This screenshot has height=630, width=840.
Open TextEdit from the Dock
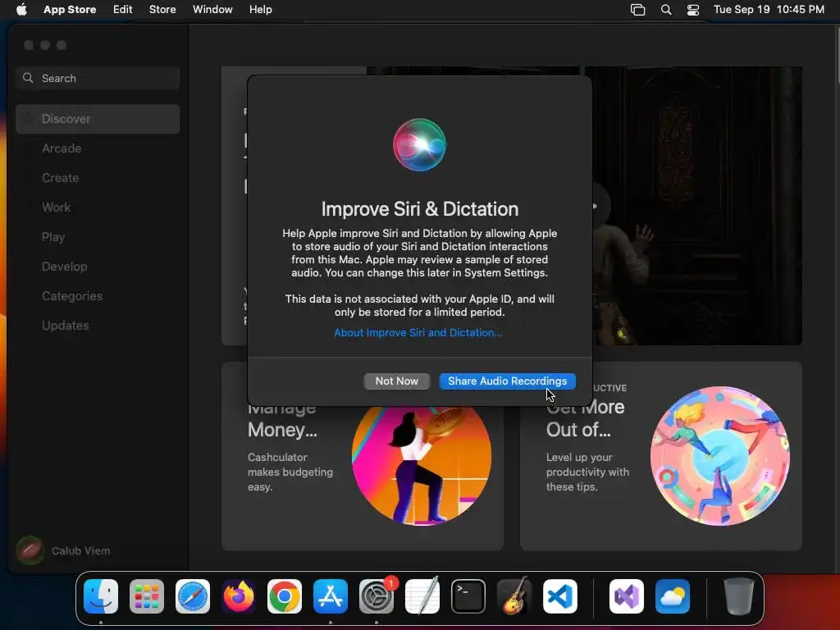tap(422, 596)
